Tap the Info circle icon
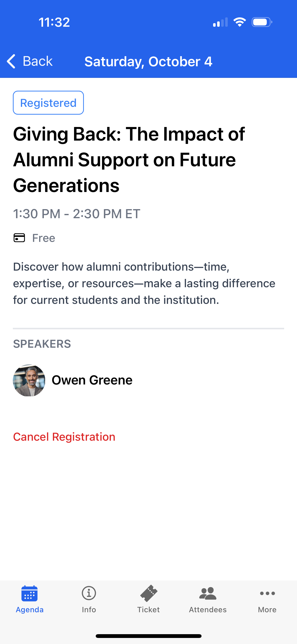The height and width of the screenshot is (644, 297). [x=89, y=593]
